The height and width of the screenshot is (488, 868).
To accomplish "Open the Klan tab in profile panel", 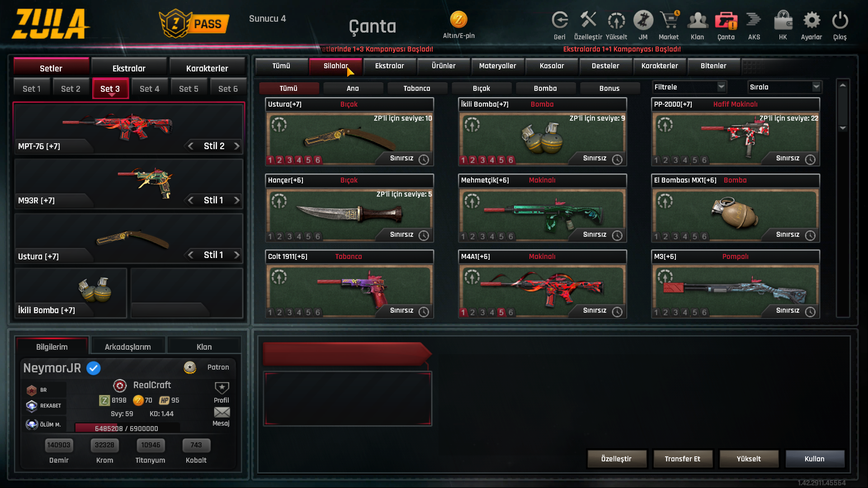I will [204, 347].
